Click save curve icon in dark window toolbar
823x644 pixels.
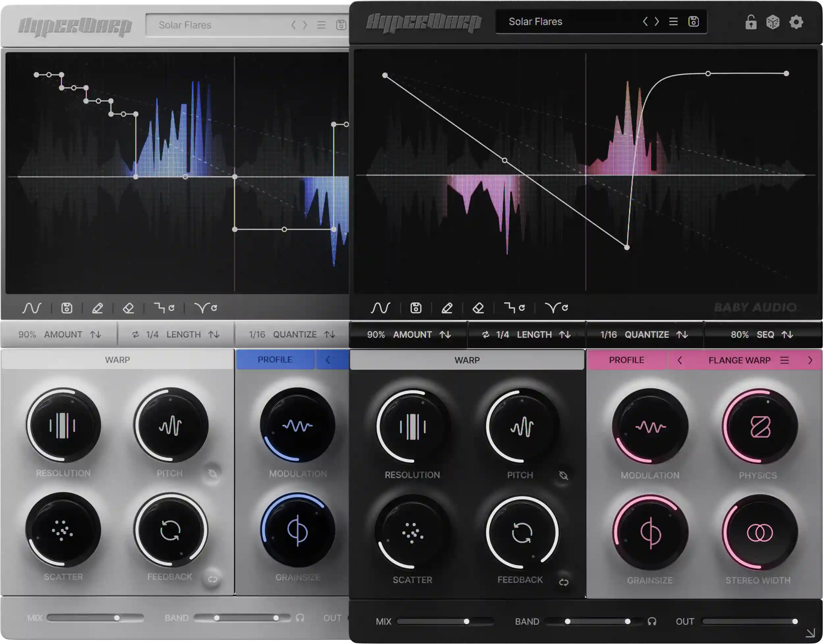416,308
